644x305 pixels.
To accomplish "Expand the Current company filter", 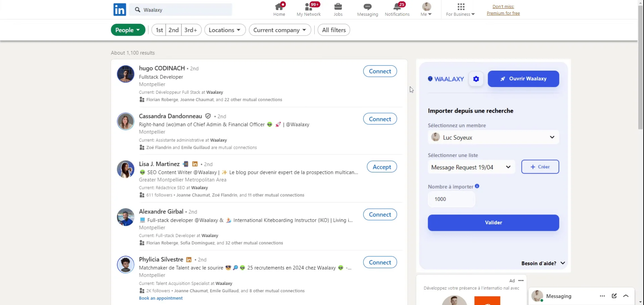I will pyautogui.click(x=280, y=30).
